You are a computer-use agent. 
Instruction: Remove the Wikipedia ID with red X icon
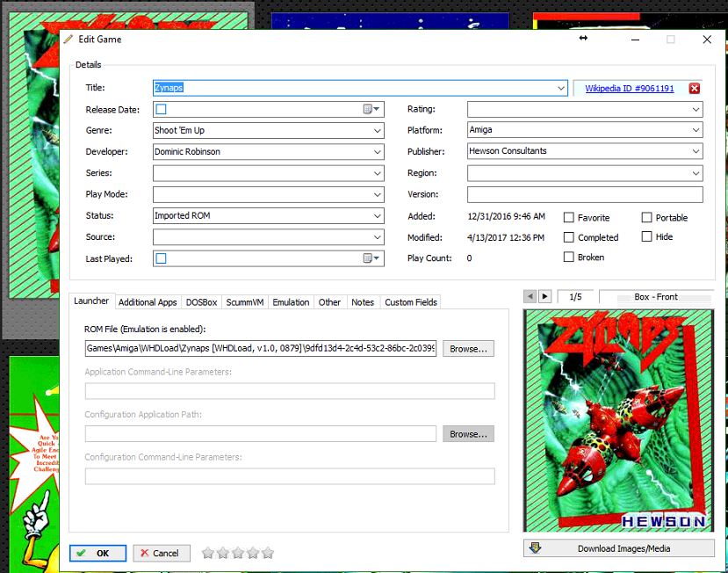(694, 88)
